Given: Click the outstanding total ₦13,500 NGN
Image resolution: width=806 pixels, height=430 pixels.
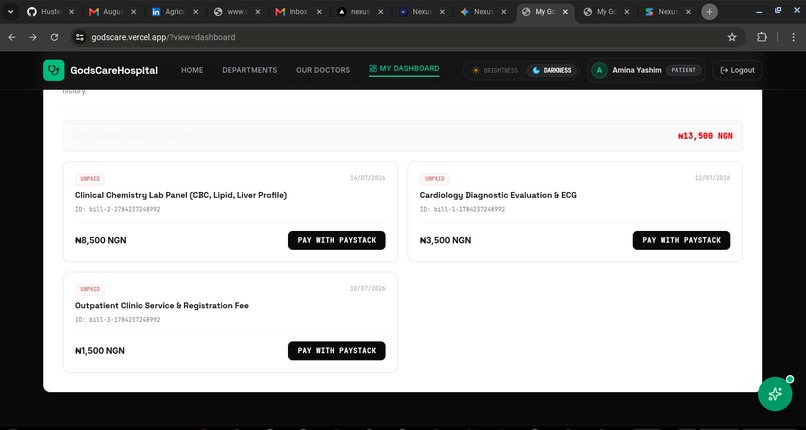Looking at the screenshot, I should 705,136.
